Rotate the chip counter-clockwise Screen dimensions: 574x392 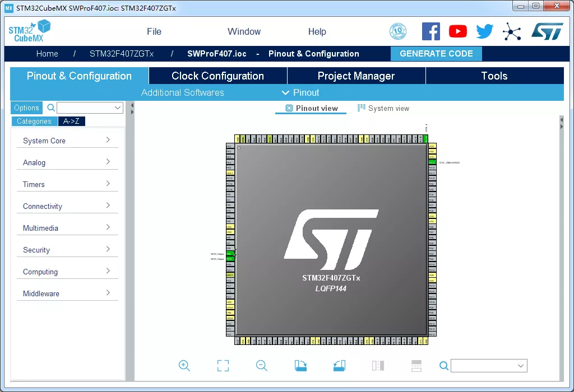pos(339,366)
